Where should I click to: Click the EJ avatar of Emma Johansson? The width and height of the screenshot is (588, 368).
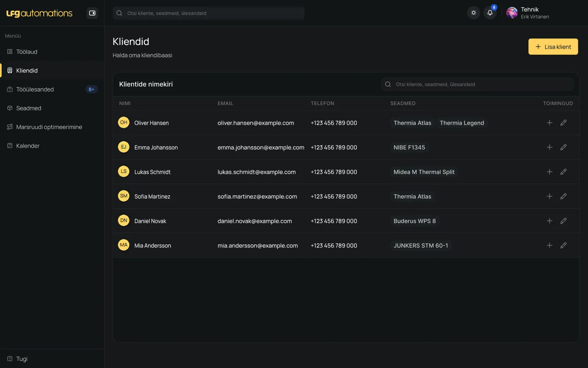tap(124, 147)
